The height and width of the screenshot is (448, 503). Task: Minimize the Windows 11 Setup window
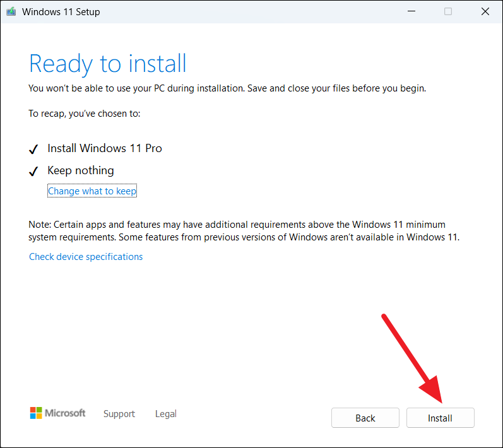[x=411, y=11]
